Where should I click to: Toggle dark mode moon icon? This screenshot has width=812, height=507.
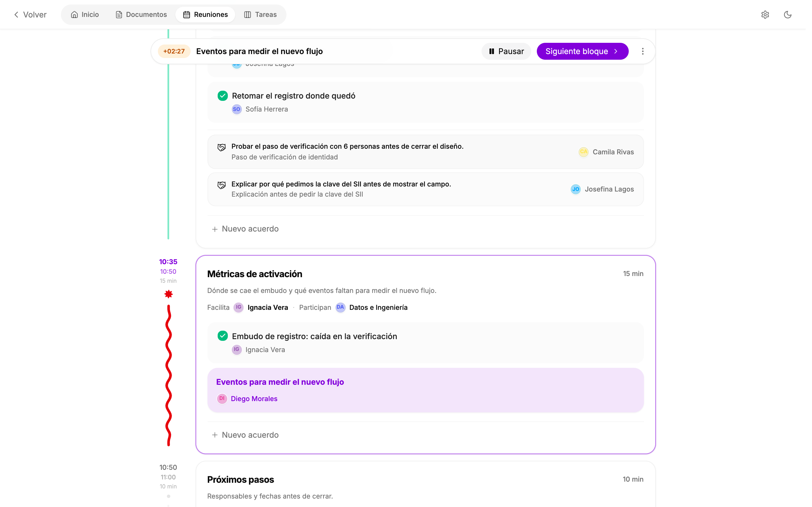[787, 14]
